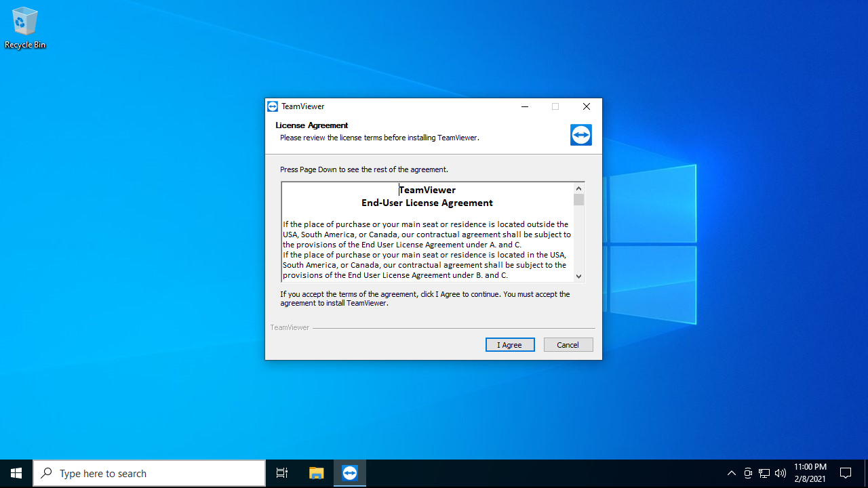Open the Action Center notifications
The width and height of the screenshot is (868, 488).
coord(846,473)
